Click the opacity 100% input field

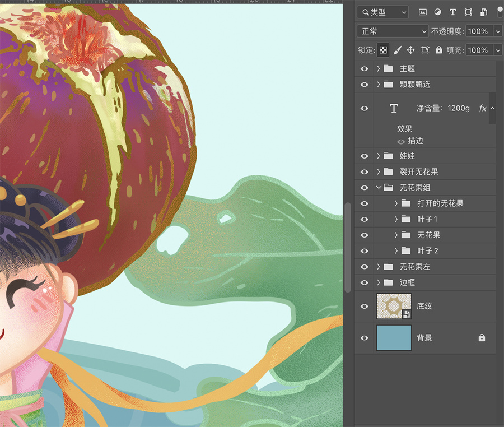click(479, 31)
